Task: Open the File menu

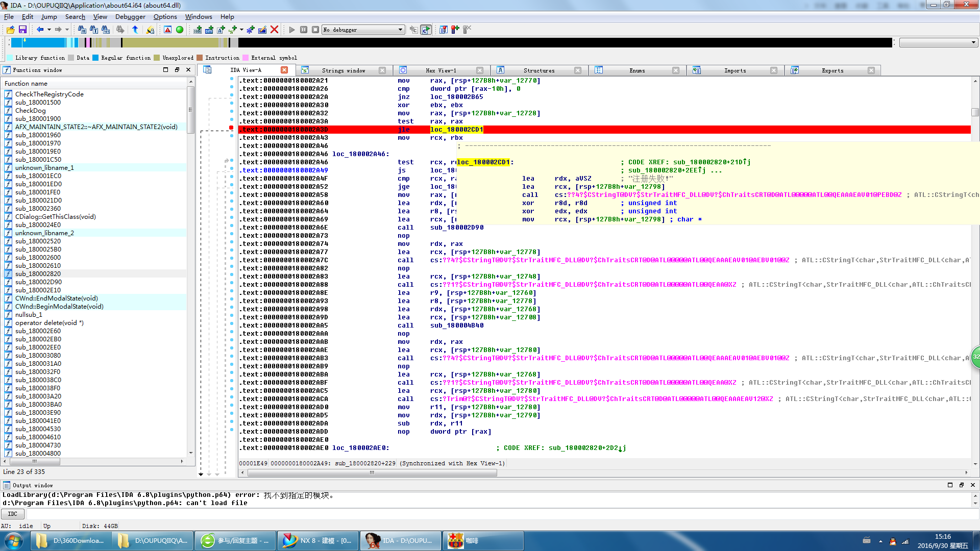Action: point(9,17)
